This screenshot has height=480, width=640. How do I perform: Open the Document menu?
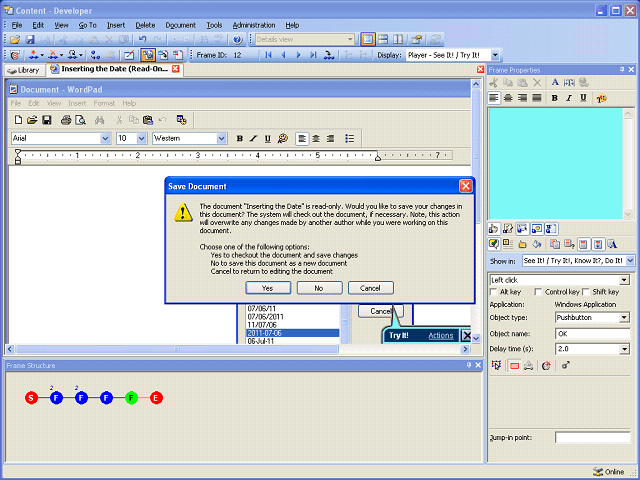tap(180, 25)
